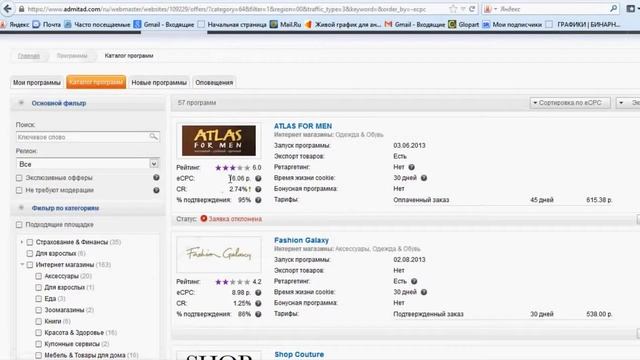Go to Программы breadcrumb

click(x=72, y=56)
